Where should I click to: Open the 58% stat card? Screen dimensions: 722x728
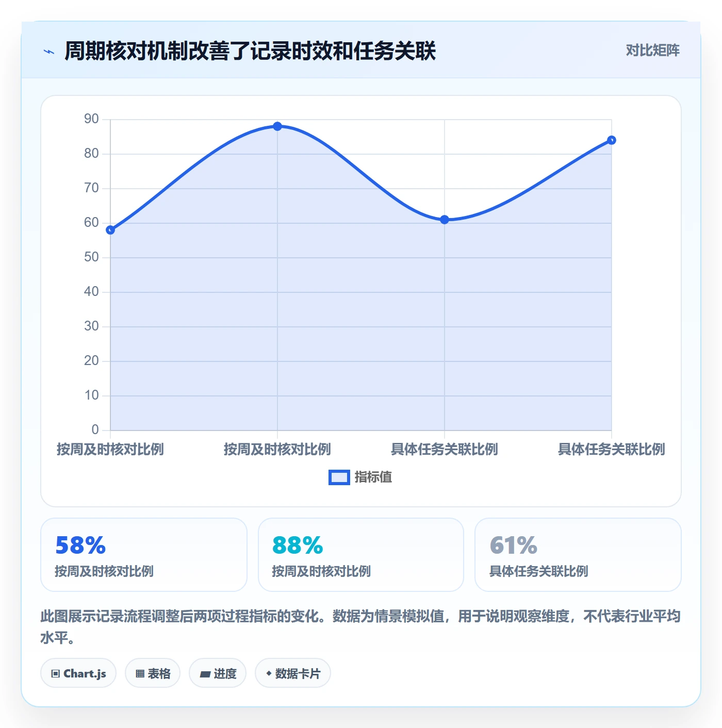click(x=144, y=555)
